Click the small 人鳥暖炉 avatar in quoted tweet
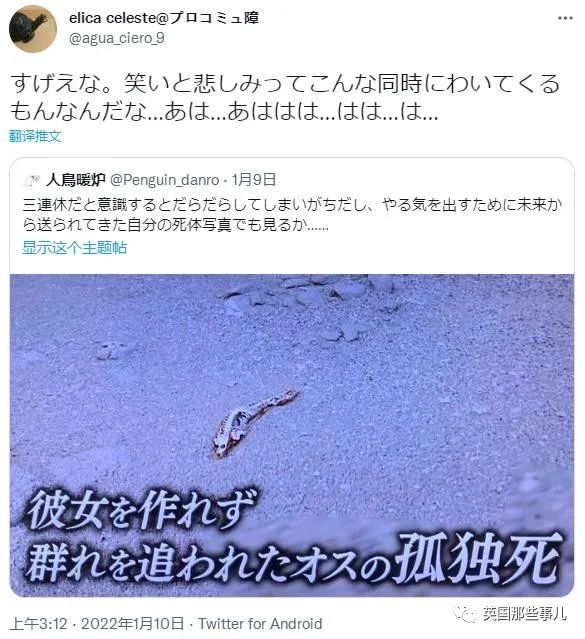The image size is (585, 639). point(31,180)
